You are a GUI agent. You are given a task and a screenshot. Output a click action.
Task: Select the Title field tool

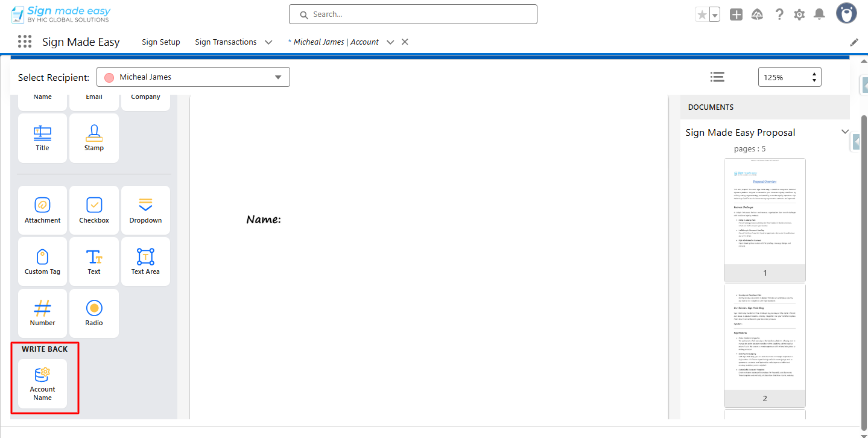pyautogui.click(x=43, y=138)
